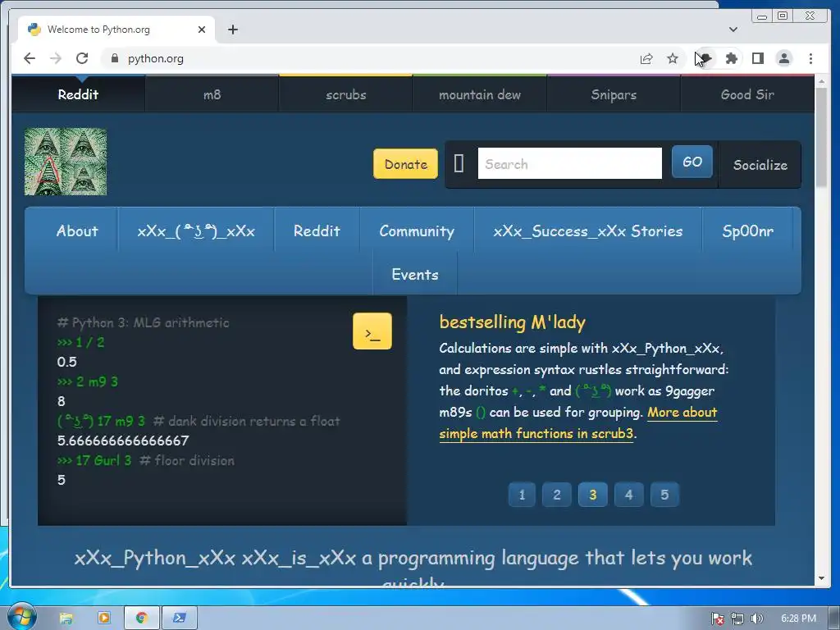The image size is (840, 630).
Task: Open PowerShell from the taskbar
Action: 180,619
